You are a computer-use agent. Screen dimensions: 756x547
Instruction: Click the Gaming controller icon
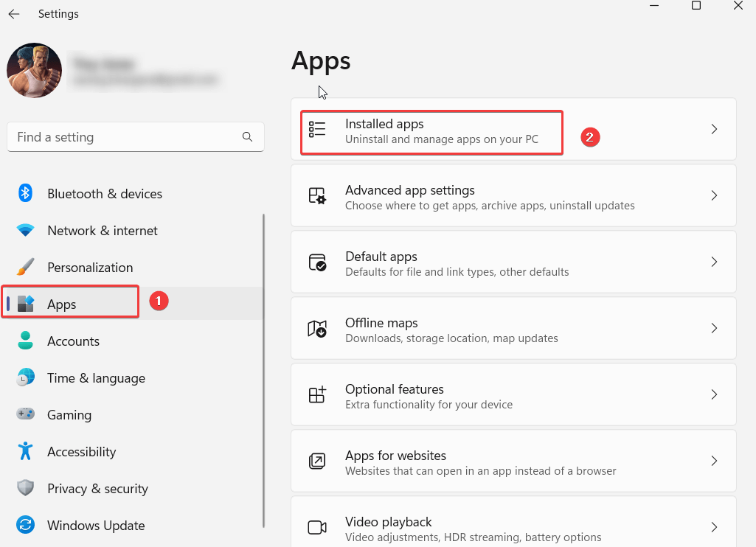click(25, 414)
